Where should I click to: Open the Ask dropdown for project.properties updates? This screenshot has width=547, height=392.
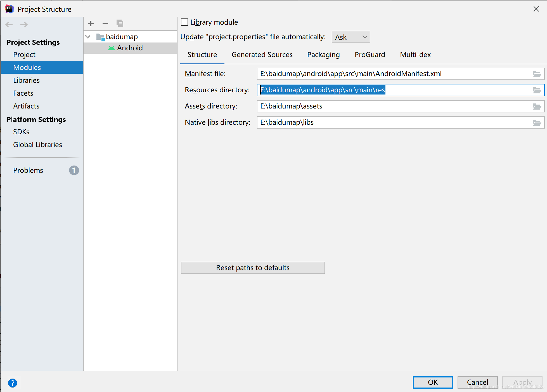click(351, 37)
